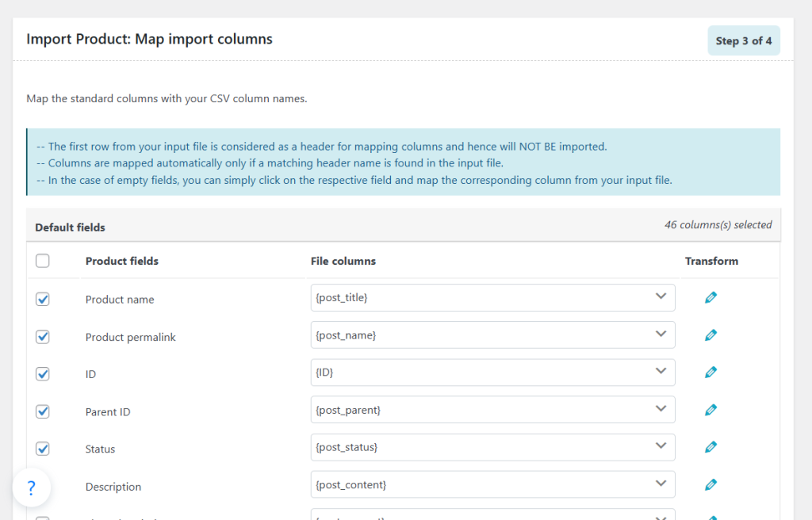812x520 pixels.
Task: Click the Step 3 of 4 badge
Action: tap(743, 39)
